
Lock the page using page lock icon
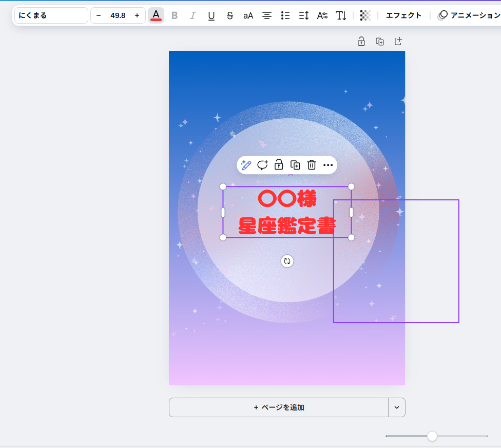point(361,41)
